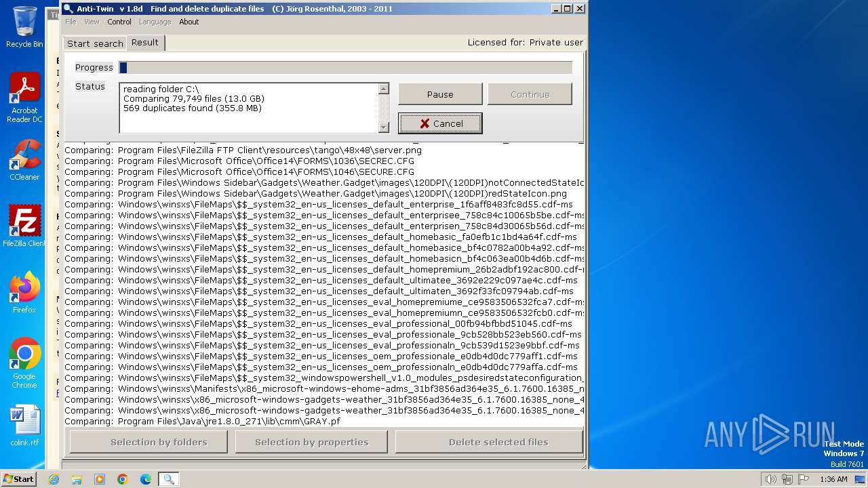Click the search progress bar
The width and height of the screenshot is (868, 488).
tap(345, 67)
